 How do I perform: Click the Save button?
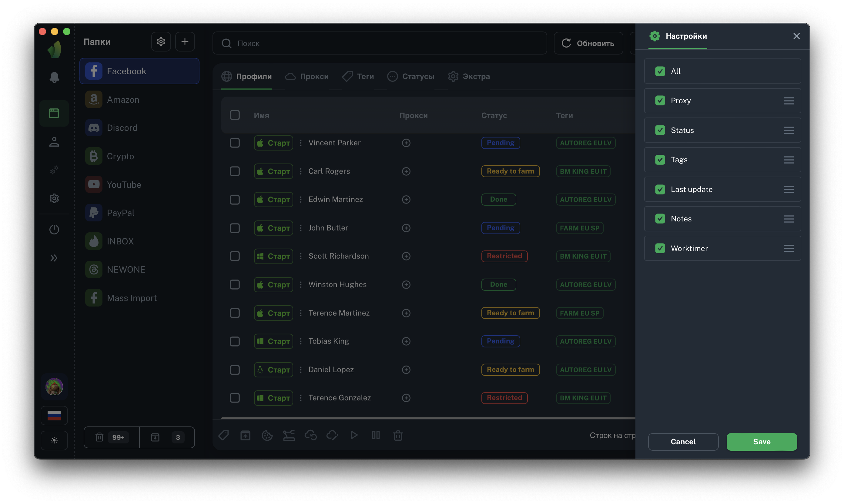click(x=762, y=442)
